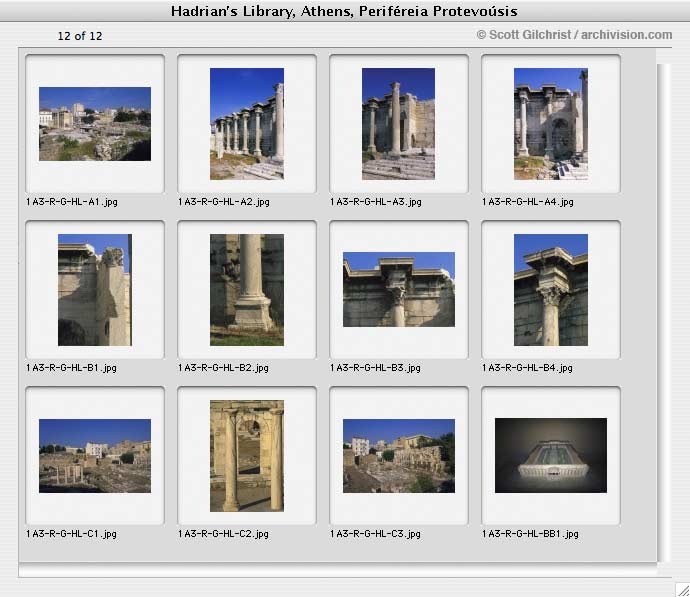Click the file name 1A3-R-G-HL-B3.jpg
690x597 pixels.
[x=375, y=368]
